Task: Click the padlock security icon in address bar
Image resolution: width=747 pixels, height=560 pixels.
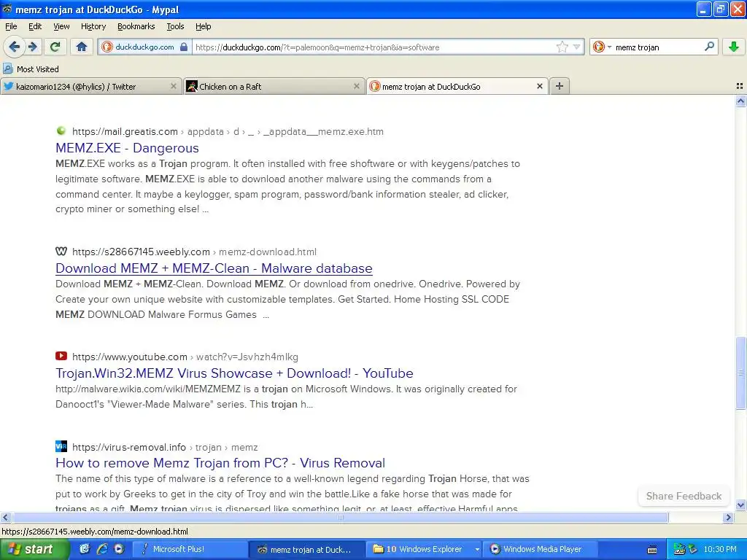Action: click(184, 47)
